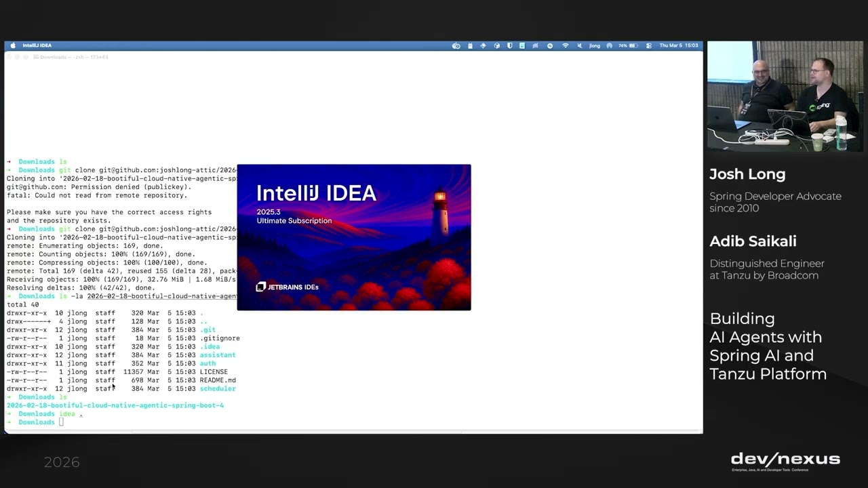This screenshot has width=868, height=488.
Task: Click README.md in the terminal listing
Action: click(218, 380)
